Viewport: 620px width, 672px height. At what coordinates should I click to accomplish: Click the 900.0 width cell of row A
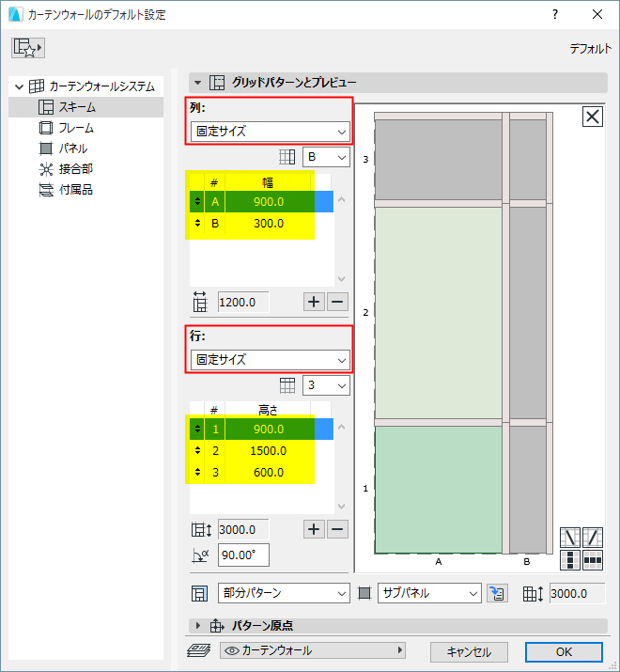(269, 201)
